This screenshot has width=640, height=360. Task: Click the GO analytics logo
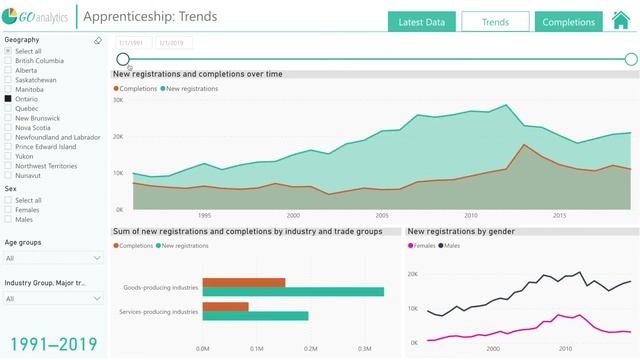pyautogui.click(x=35, y=17)
